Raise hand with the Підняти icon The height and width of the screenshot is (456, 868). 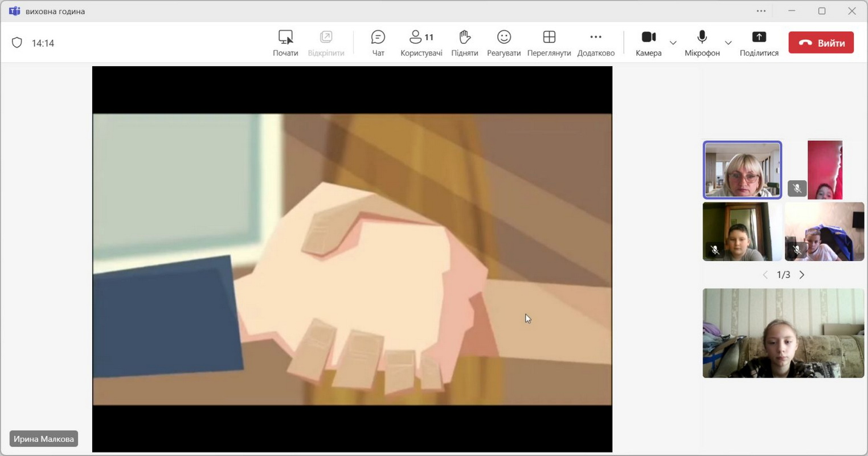(464, 38)
